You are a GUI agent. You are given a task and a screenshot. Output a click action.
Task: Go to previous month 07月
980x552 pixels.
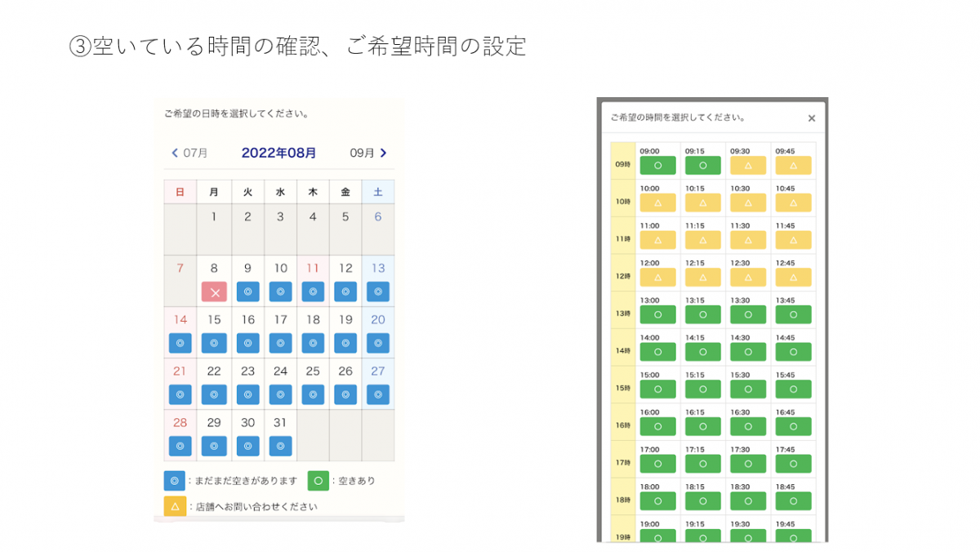[x=189, y=153]
